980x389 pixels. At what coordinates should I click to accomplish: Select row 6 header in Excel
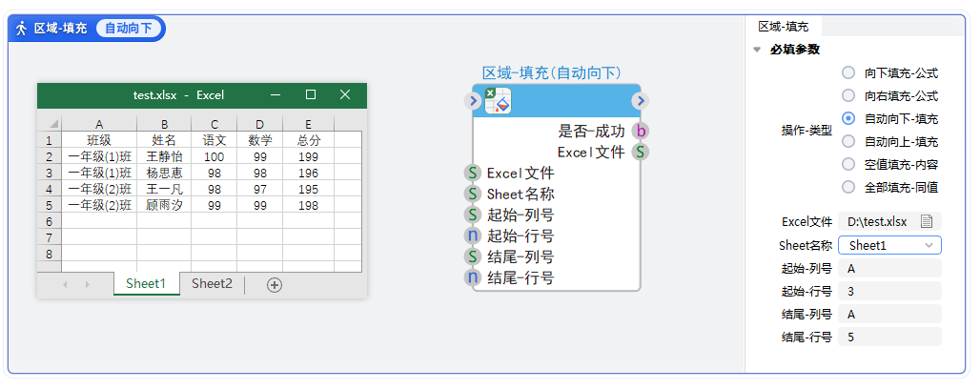[x=50, y=221]
